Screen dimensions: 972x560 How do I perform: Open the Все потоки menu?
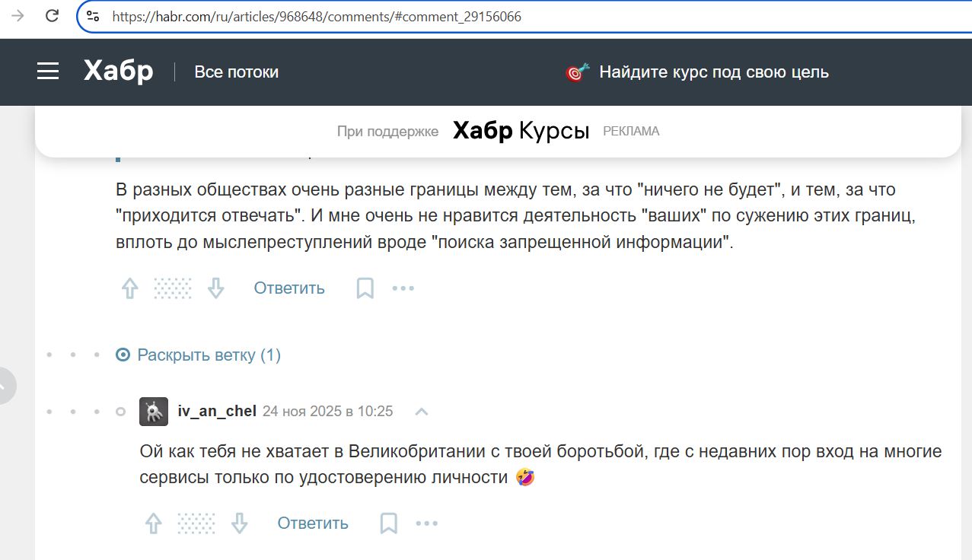pos(236,72)
